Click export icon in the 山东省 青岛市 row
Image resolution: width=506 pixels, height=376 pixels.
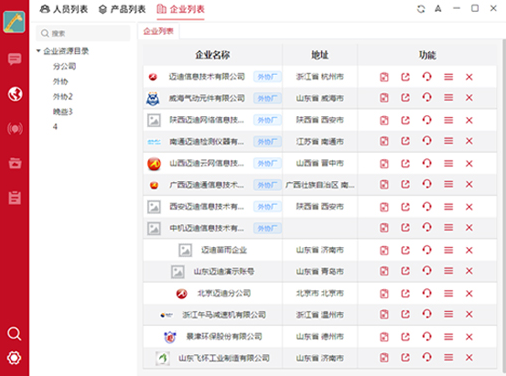[405, 271]
